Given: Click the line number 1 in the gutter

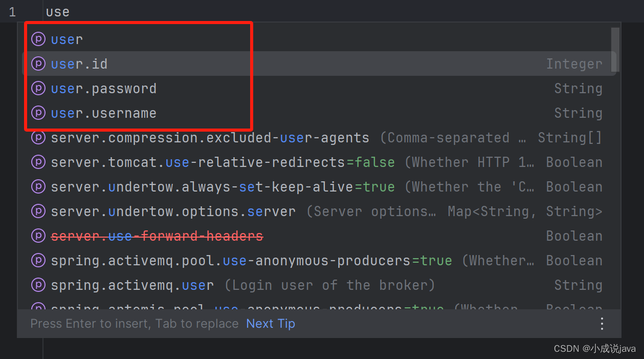Looking at the screenshot, I should (12, 11).
